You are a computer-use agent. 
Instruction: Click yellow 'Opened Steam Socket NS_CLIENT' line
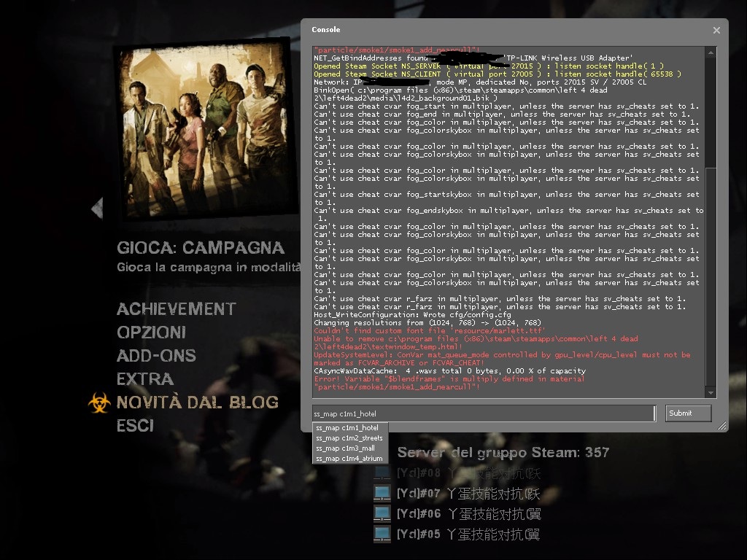coord(498,74)
